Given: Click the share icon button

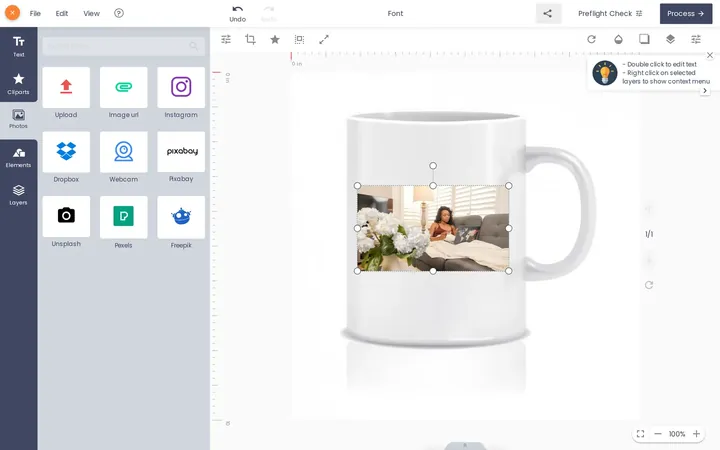Looking at the screenshot, I should tap(548, 13).
